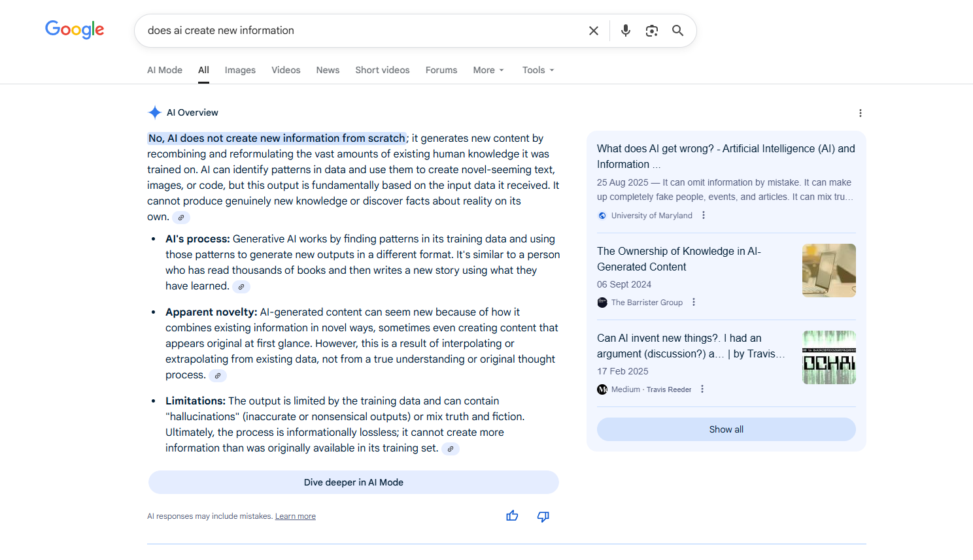Viewport: 973px width, 560px height.
Task: Open the Tools dropdown
Action: tap(538, 70)
